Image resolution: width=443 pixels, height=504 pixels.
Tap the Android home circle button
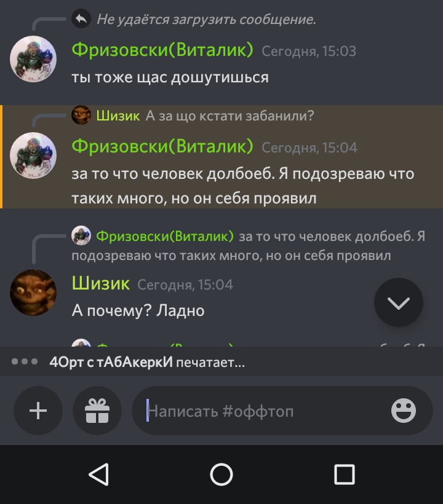pyautogui.click(x=221, y=474)
